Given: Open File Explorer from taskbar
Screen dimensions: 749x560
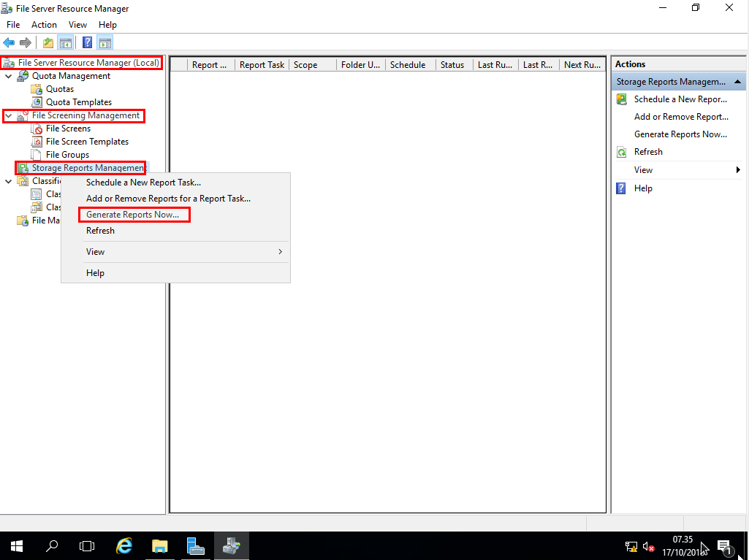Looking at the screenshot, I should pyautogui.click(x=160, y=545).
